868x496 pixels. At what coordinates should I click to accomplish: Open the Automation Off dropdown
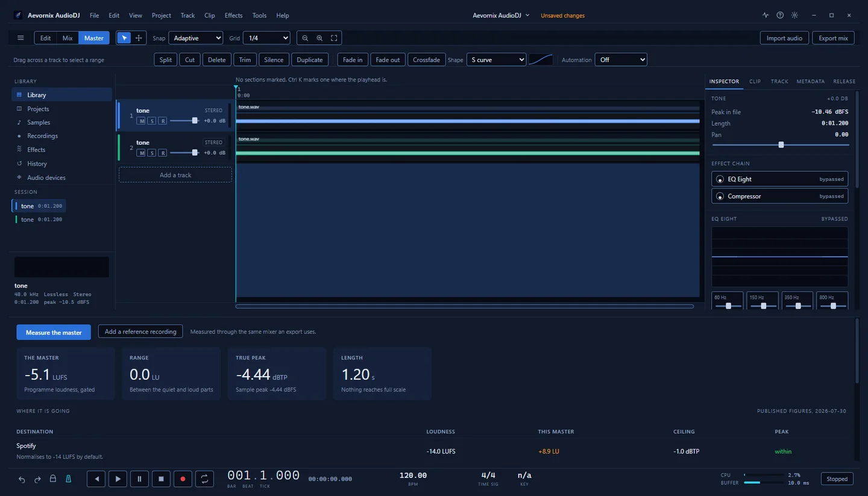click(621, 60)
